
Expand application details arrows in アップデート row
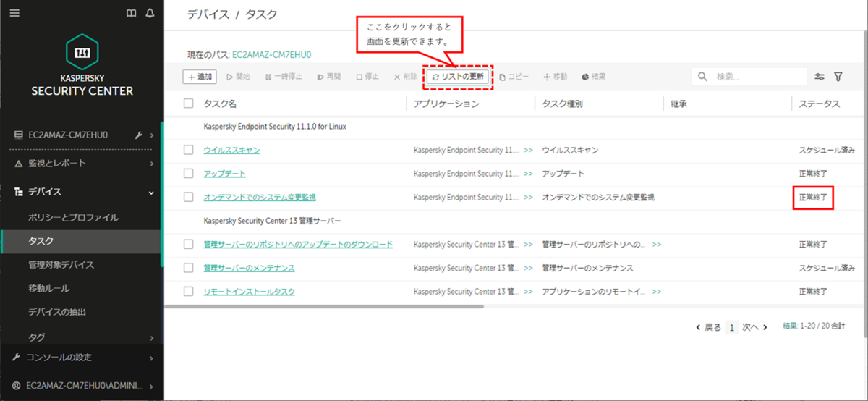pyautogui.click(x=528, y=174)
